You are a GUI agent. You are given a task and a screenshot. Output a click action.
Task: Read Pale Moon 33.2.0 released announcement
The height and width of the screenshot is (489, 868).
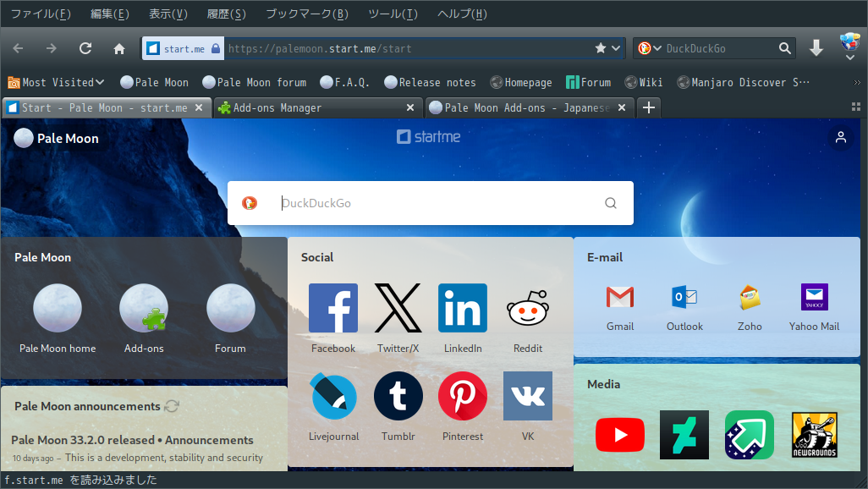[132, 440]
